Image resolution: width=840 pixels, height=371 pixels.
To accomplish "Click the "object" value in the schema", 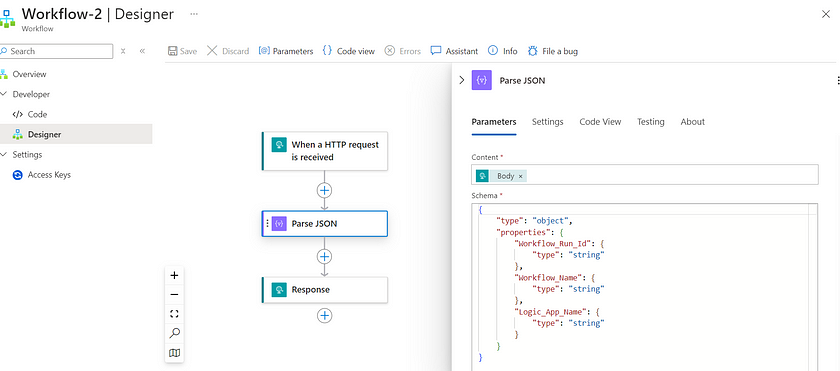I will click(552, 221).
